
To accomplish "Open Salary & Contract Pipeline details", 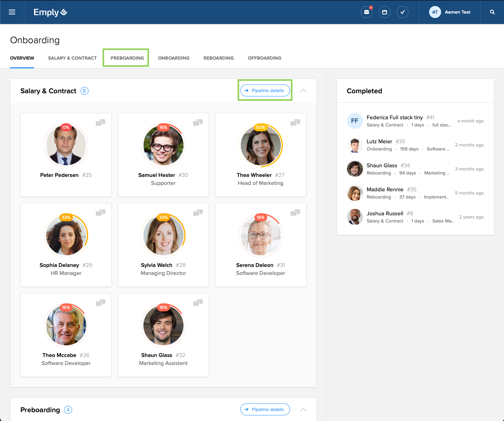I will tap(265, 90).
